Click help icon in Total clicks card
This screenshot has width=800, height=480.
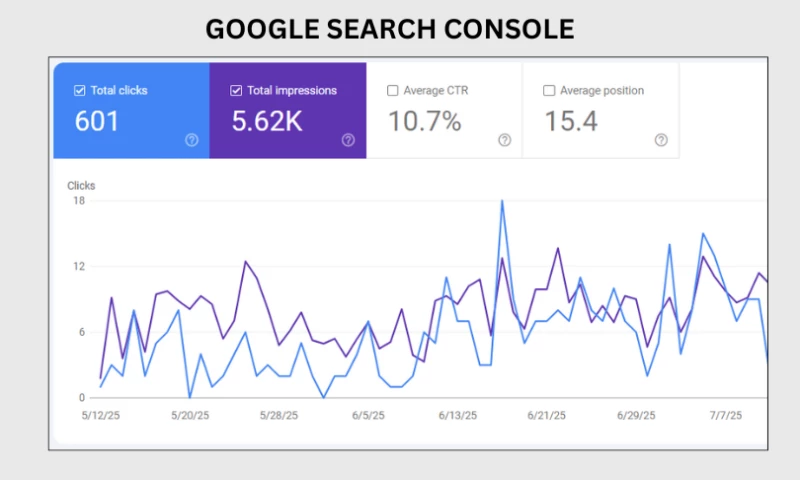pyautogui.click(x=192, y=141)
